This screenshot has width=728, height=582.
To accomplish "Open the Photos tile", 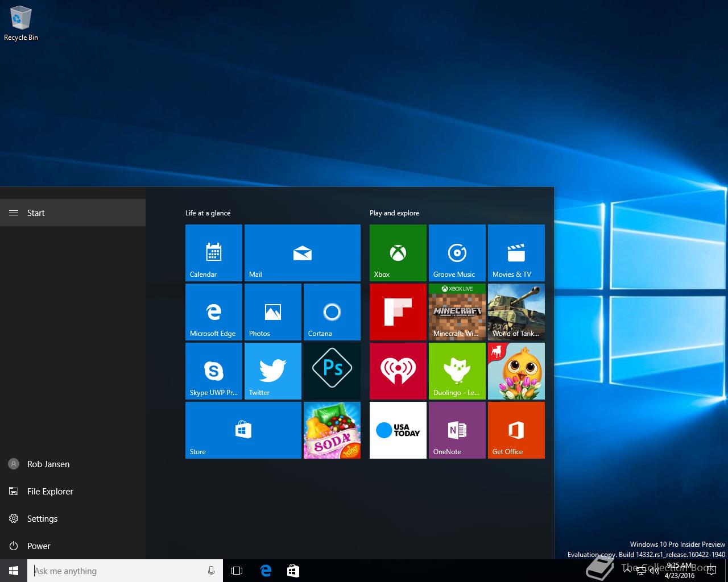I will [x=273, y=312].
